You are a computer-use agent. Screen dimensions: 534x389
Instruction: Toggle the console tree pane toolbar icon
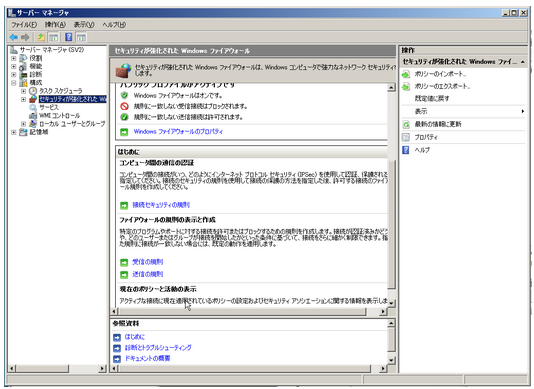point(53,37)
